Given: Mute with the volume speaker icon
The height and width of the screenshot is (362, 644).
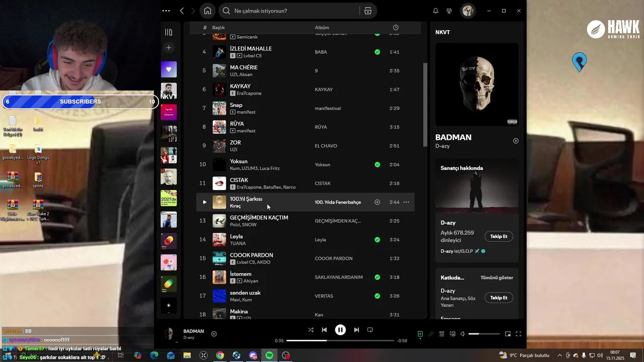Looking at the screenshot, I should tap(462, 334).
